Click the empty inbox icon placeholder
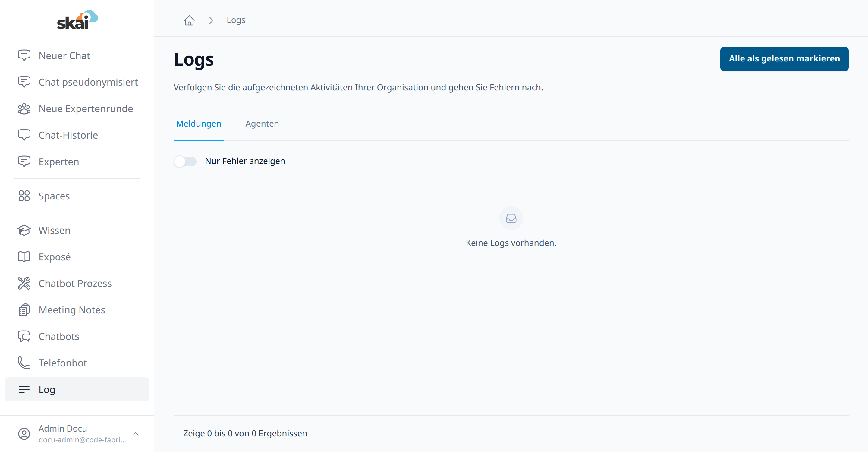868x452 pixels. (x=511, y=218)
